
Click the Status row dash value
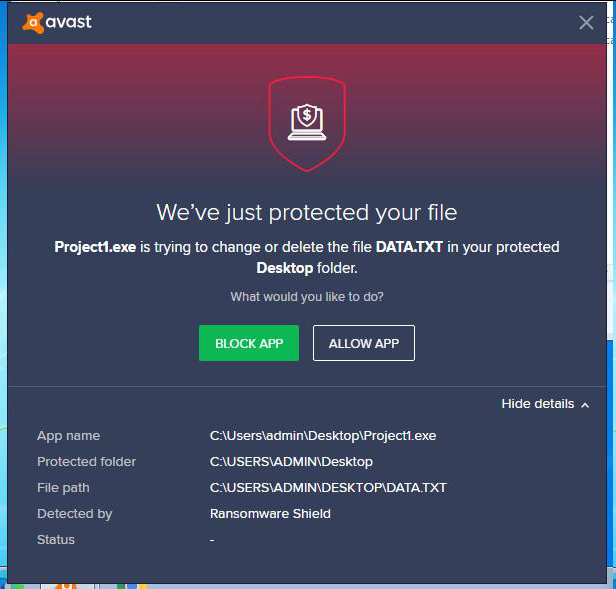(212, 540)
